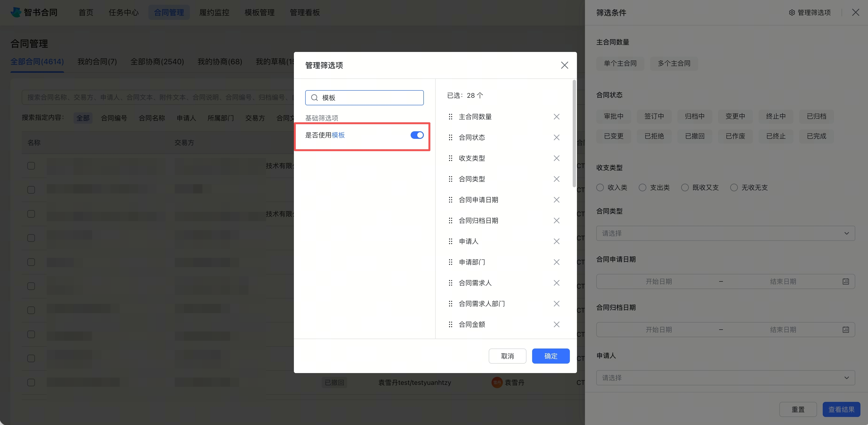Check checkbox in the 已撤回 袁雪丹 row
The height and width of the screenshot is (425, 868).
click(31, 382)
